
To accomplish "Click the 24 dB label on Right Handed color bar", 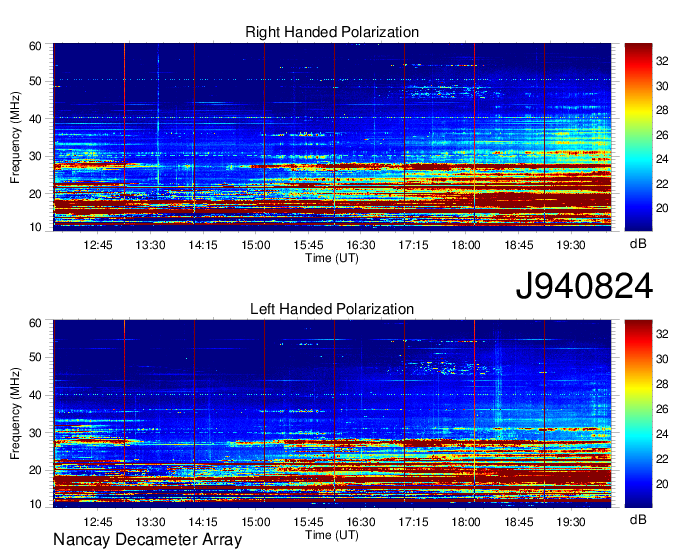I will [662, 159].
